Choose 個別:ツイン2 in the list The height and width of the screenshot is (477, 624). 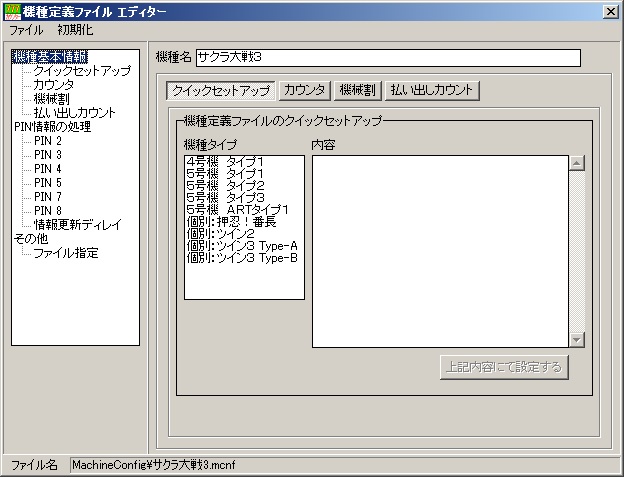pos(244,234)
